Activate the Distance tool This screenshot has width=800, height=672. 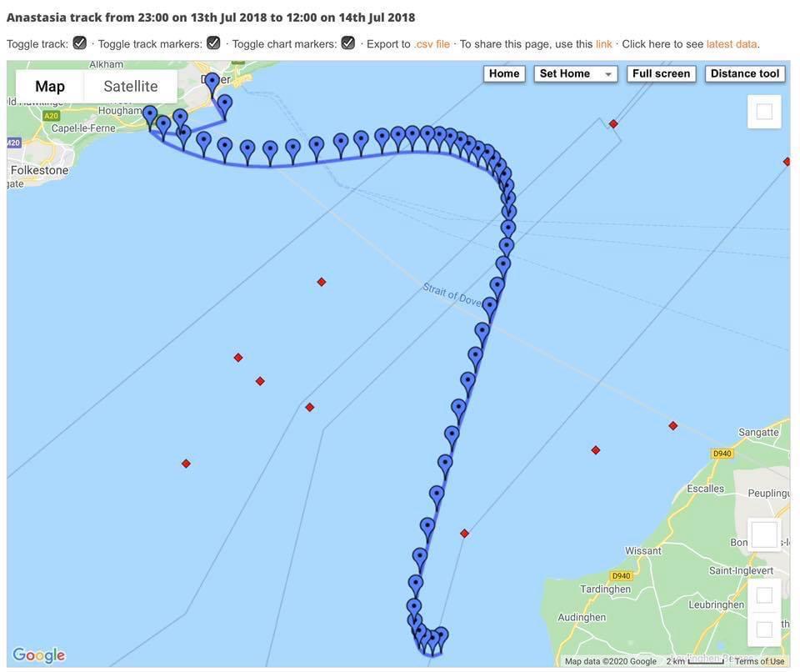[745, 74]
